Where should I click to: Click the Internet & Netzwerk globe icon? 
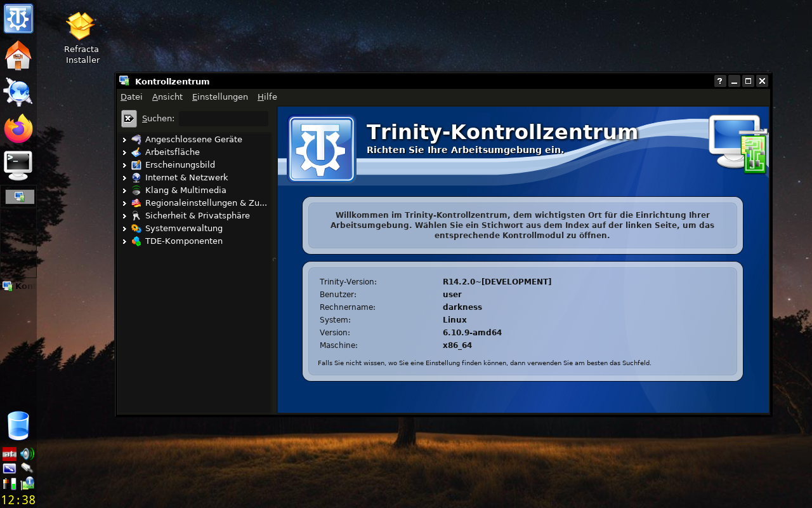tap(136, 177)
